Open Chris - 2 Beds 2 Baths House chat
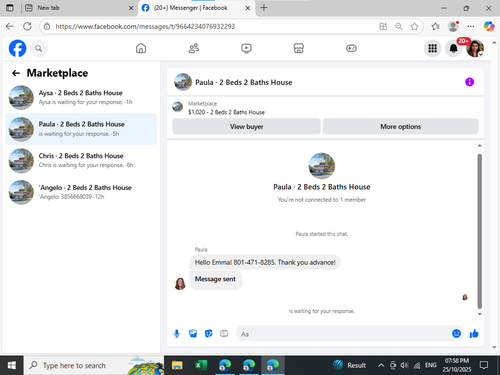The image size is (500, 375). (81, 161)
